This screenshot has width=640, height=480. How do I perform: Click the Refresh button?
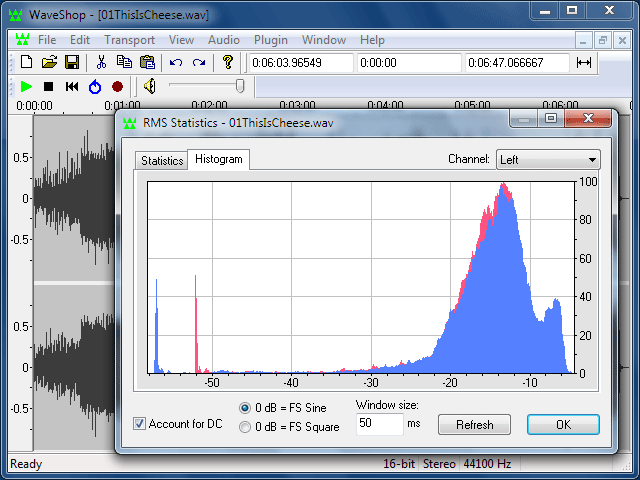tap(474, 425)
